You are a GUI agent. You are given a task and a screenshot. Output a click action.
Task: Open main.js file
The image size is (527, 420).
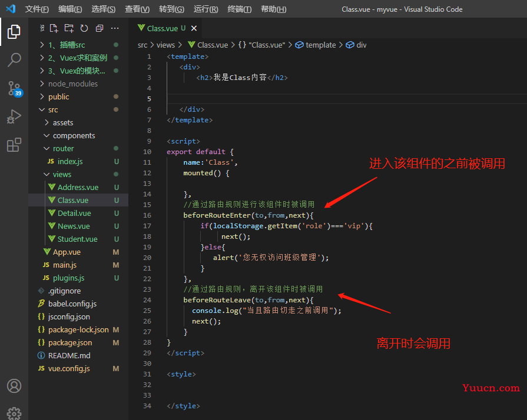(78, 265)
